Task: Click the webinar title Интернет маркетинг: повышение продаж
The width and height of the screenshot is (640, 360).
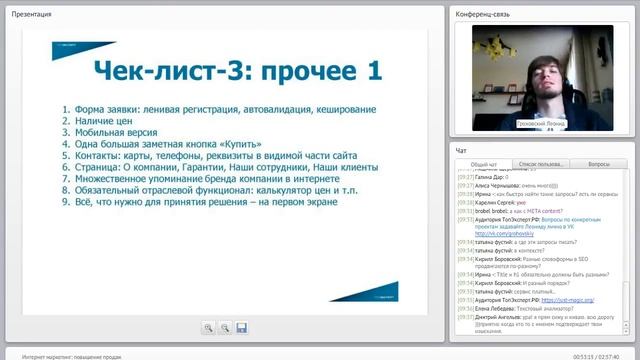Action: tap(71, 357)
